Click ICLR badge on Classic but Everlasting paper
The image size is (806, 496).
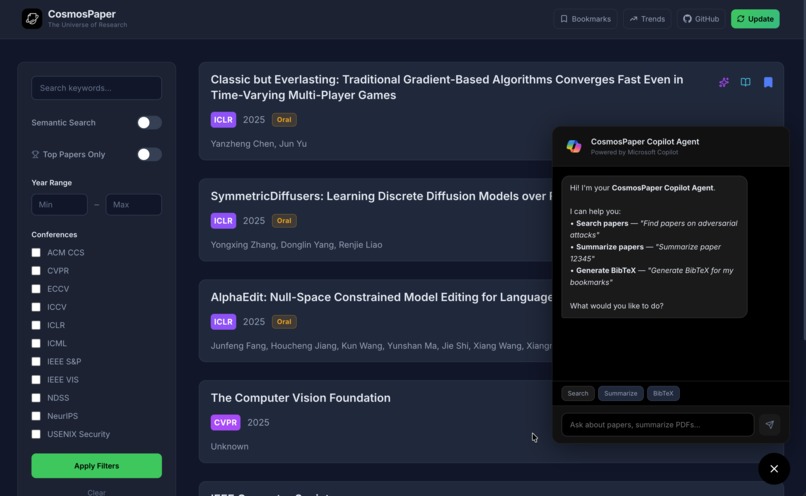pyautogui.click(x=223, y=120)
